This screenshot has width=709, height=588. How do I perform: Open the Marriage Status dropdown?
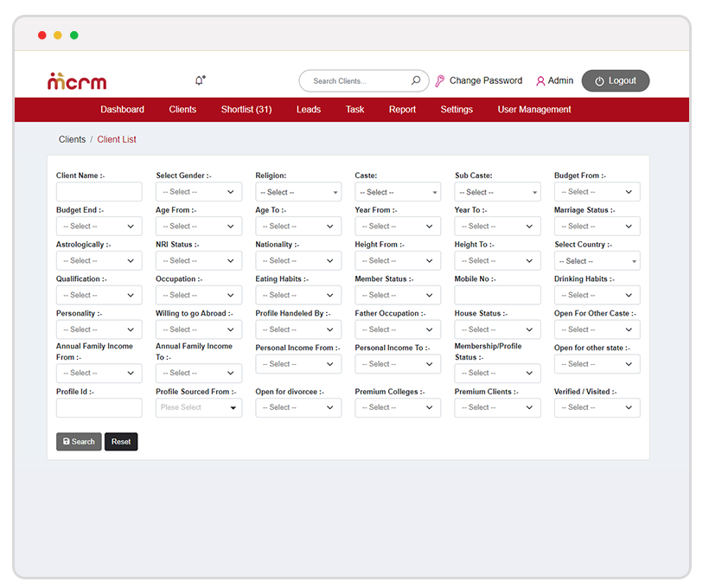tap(597, 227)
